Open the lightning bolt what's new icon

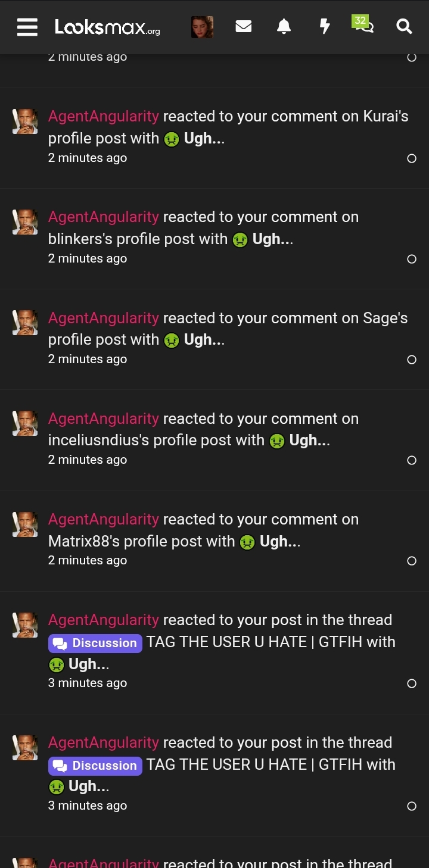(325, 27)
